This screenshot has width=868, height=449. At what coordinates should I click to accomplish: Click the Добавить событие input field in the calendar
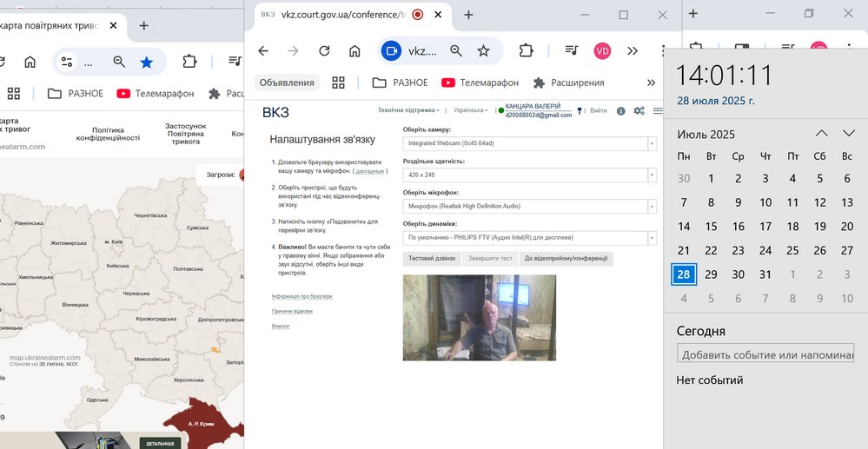tap(765, 354)
